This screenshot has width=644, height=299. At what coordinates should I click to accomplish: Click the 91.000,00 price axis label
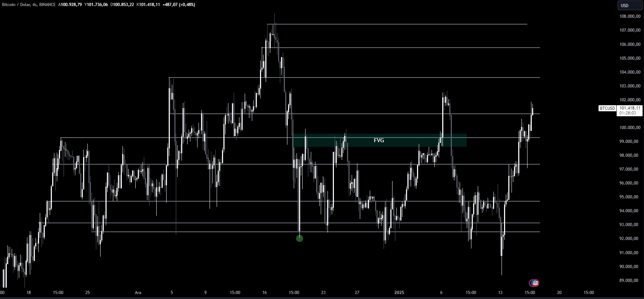coord(629,253)
